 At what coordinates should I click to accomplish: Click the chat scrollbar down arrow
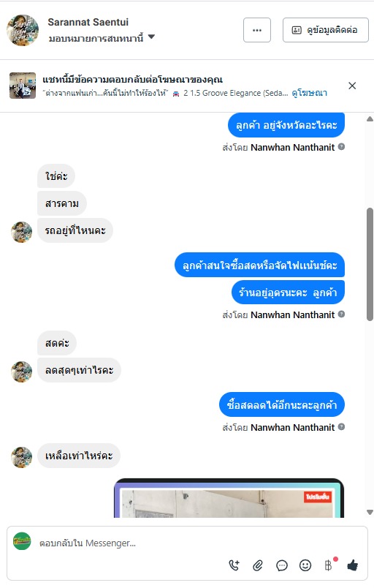click(x=370, y=512)
